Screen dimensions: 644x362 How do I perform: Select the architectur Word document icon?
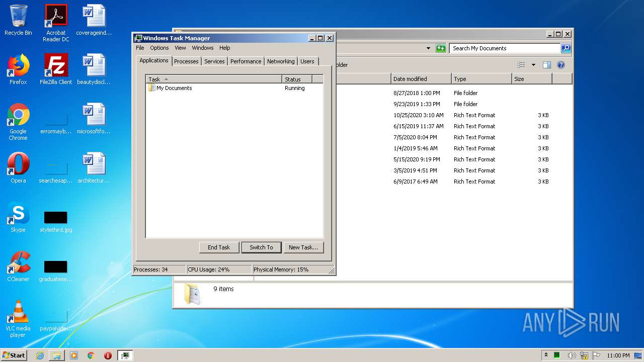click(x=94, y=168)
